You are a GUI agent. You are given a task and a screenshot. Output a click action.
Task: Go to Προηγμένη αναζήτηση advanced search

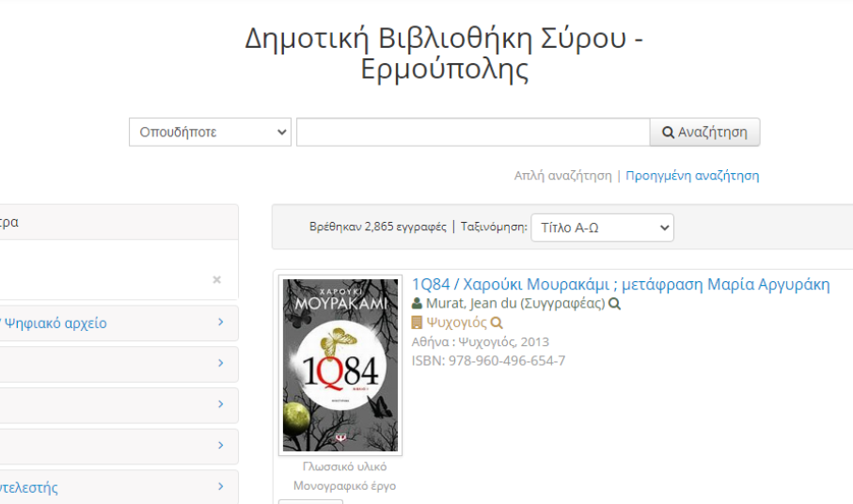(x=692, y=176)
